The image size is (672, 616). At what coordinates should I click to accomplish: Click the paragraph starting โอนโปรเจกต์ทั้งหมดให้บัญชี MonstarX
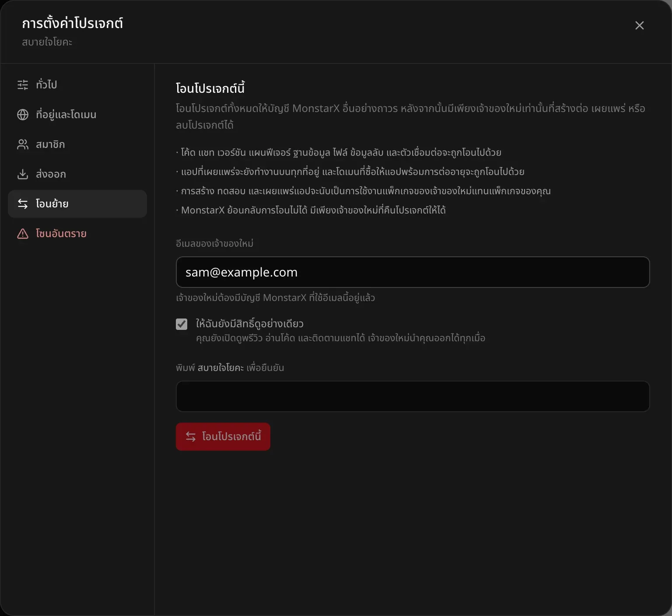click(x=411, y=117)
